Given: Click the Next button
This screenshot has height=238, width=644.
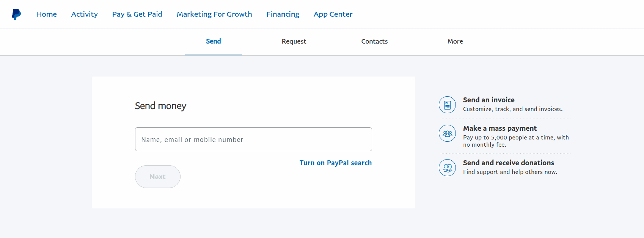Looking at the screenshot, I should coord(158,177).
